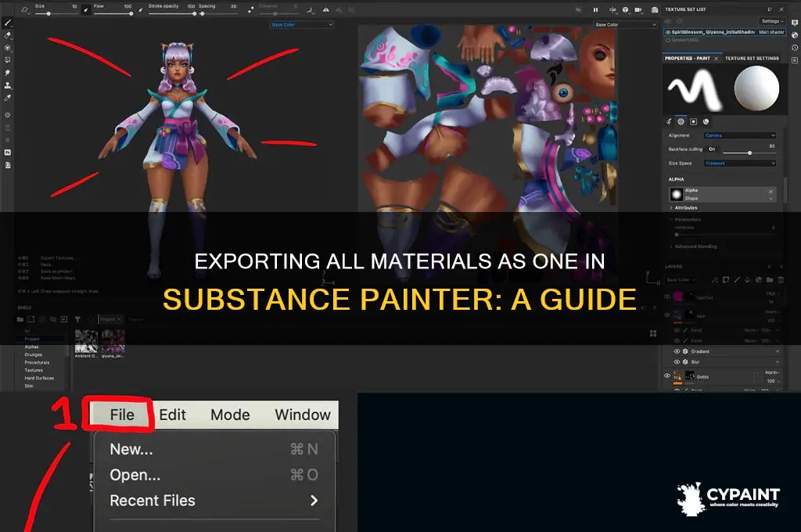This screenshot has width=801, height=532.
Task: Select the Textures shelf category
Action: pos(34,370)
